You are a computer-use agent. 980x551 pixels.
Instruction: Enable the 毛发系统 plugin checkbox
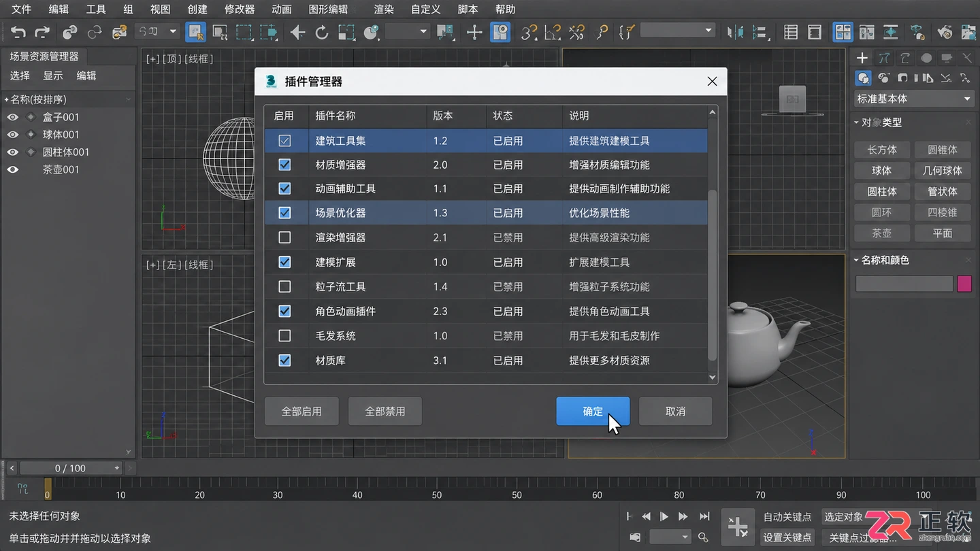(284, 335)
